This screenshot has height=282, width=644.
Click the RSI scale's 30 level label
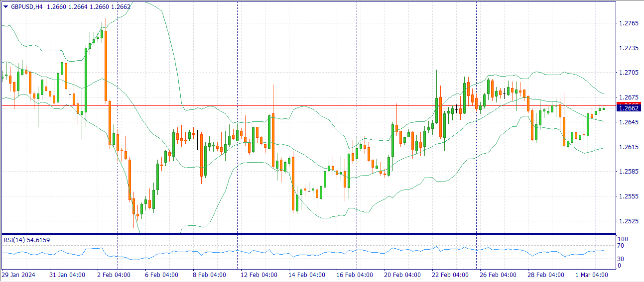coord(620,259)
